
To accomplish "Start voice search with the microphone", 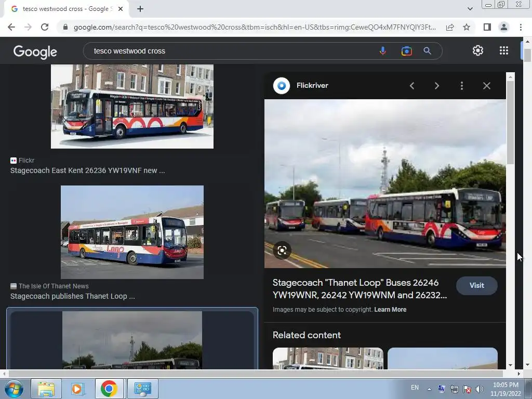I will [x=383, y=51].
